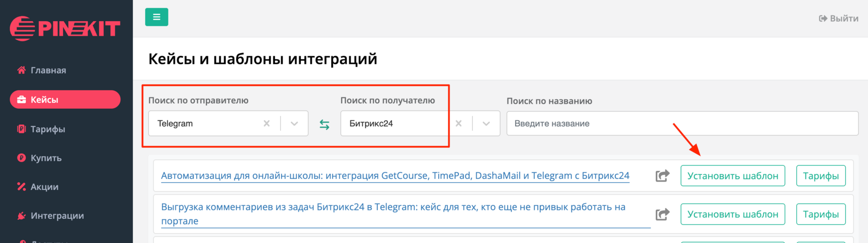Clear the Битрикс24 recipient selection

point(459,123)
